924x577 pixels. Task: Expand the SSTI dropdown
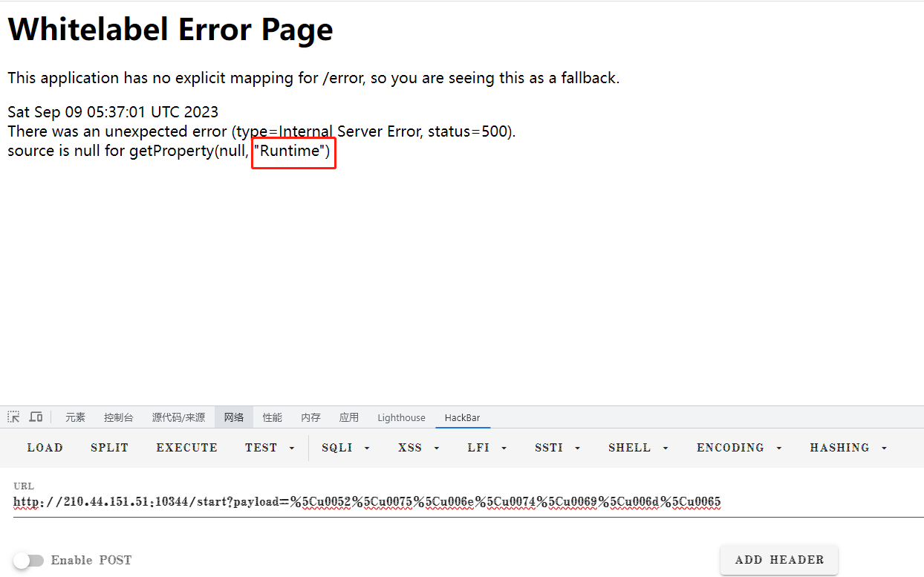point(557,448)
